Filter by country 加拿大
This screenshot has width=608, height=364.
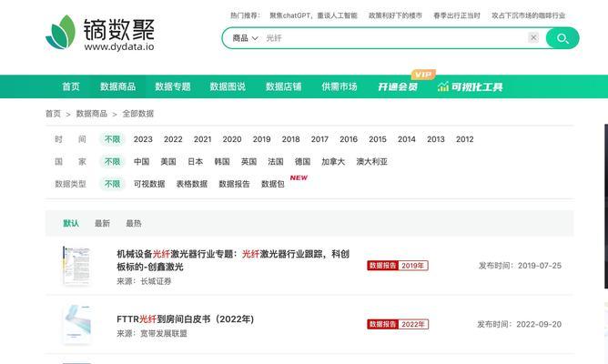(x=333, y=161)
